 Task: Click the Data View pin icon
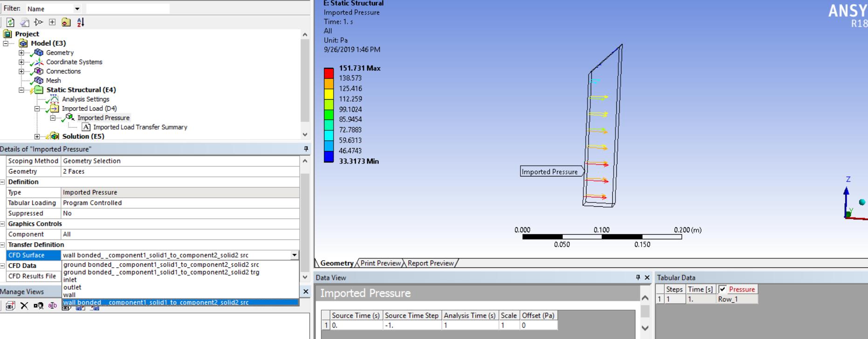pos(638,278)
